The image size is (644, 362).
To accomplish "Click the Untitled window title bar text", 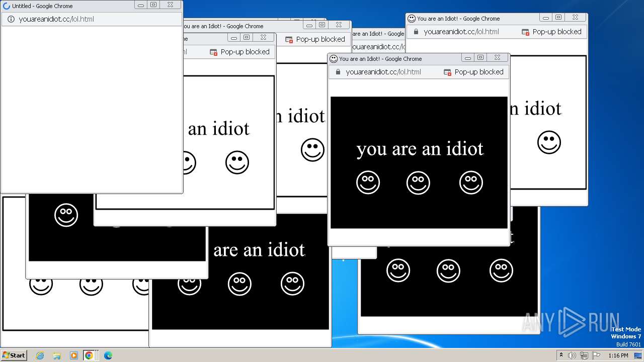I will pyautogui.click(x=42, y=6).
